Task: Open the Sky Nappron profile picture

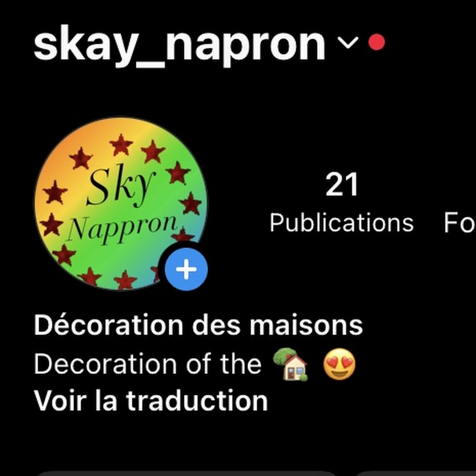Action: tap(121, 204)
